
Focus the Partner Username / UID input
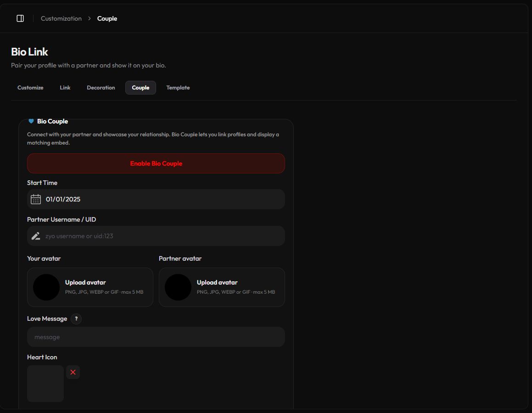click(156, 236)
